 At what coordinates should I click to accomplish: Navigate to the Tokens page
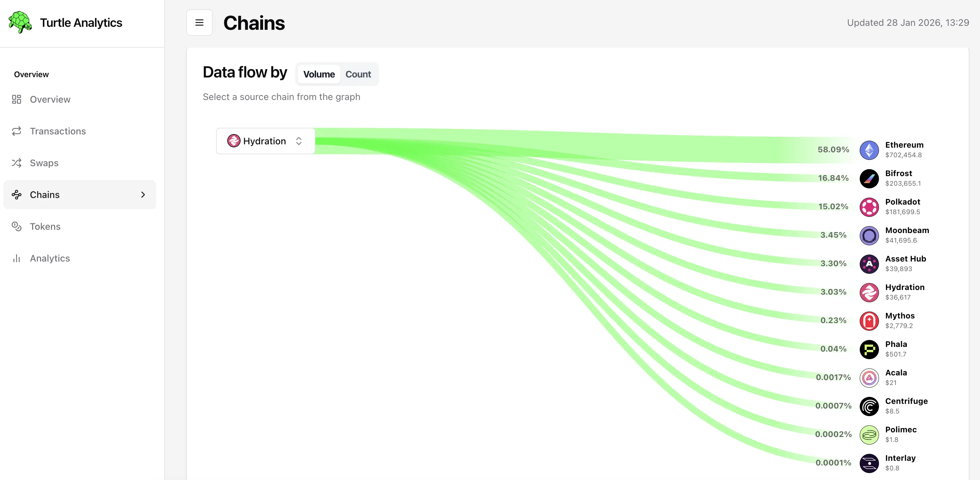click(x=45, y=226)
